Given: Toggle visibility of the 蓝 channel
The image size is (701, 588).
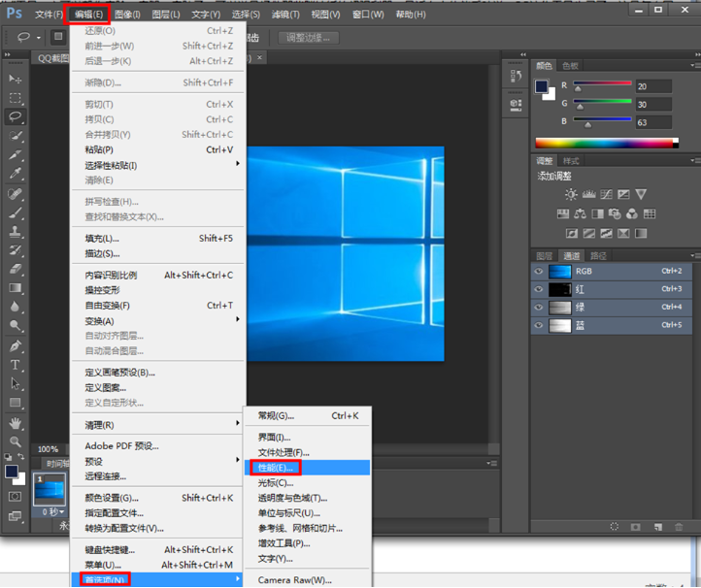Looking at the screenshot, I should (x=539, y=325).
